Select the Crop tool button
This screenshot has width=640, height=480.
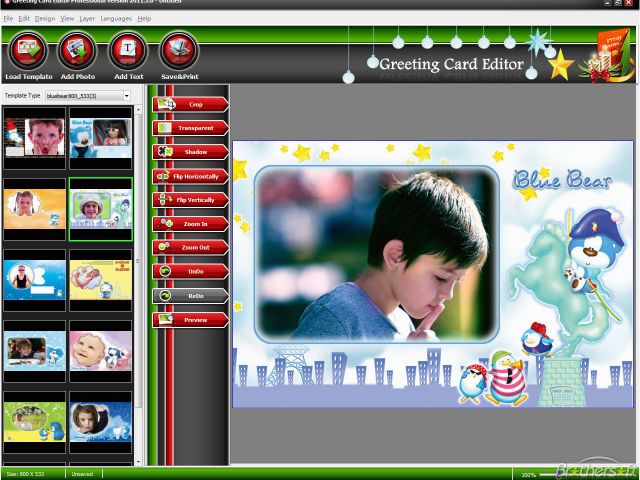point(190,104)
